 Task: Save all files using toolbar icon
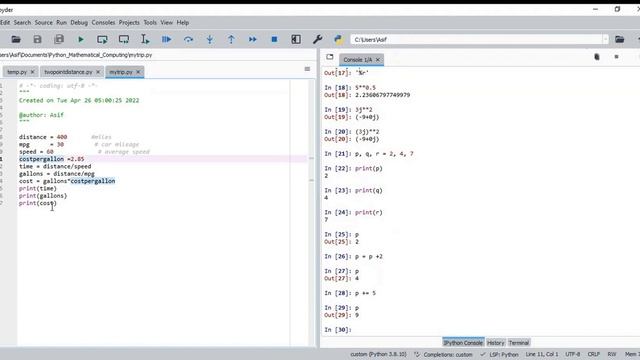[x=59, y=40]
